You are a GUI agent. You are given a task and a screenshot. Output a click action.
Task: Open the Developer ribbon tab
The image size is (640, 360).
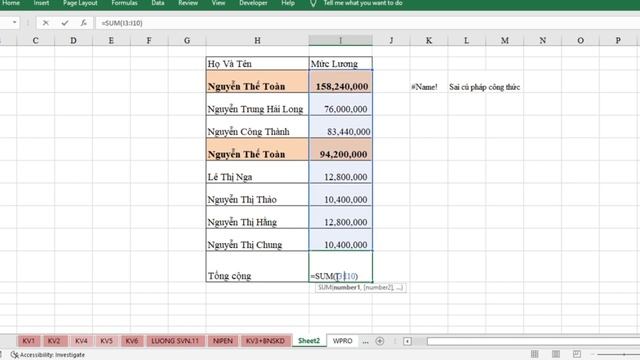[x=253, y=3]
